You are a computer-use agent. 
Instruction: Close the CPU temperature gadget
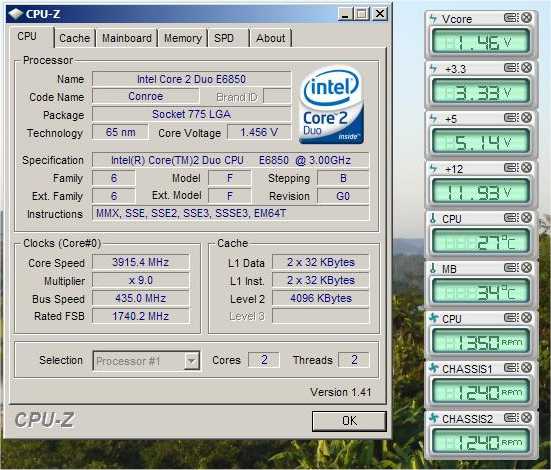point(526,218)
